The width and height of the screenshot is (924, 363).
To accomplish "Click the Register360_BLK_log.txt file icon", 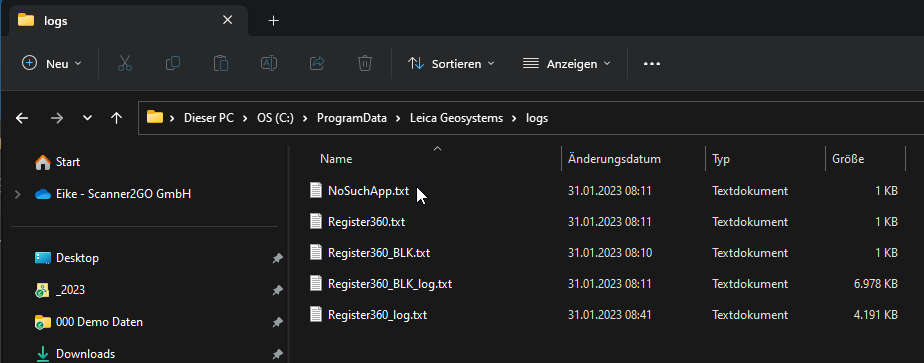I will (317, 283).
